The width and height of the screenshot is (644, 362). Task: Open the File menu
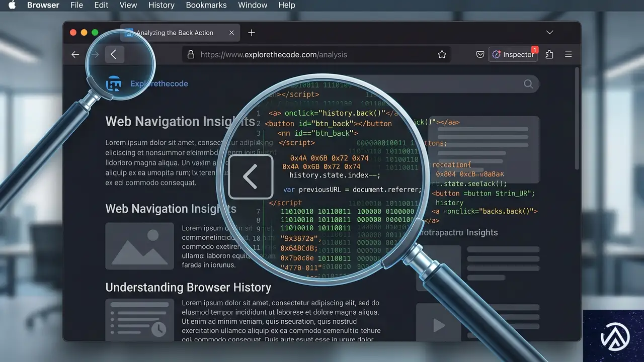click(76, 5)
